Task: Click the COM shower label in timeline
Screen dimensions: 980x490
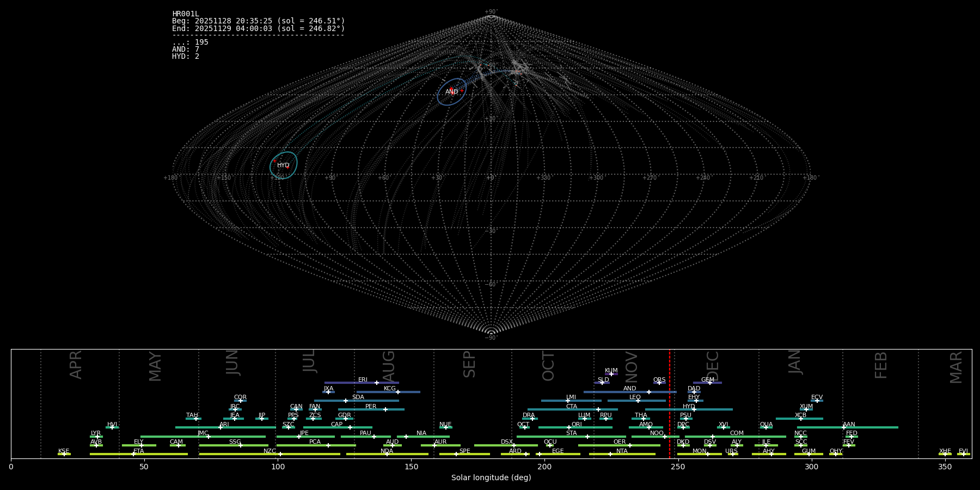Action: [x=737, y=433]
